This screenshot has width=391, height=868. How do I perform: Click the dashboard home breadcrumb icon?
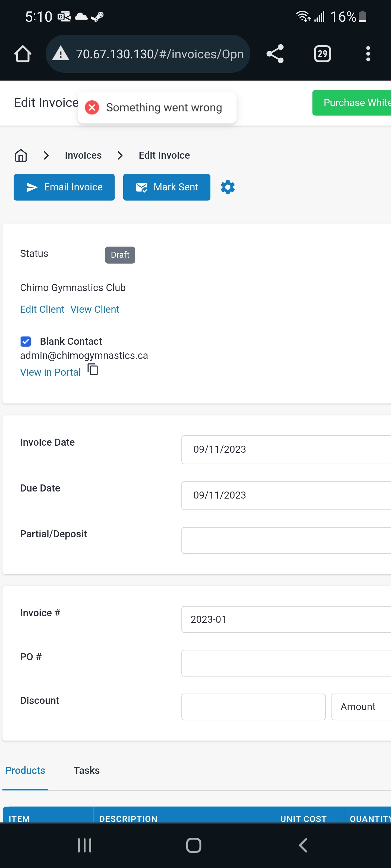tap(21, 155)
